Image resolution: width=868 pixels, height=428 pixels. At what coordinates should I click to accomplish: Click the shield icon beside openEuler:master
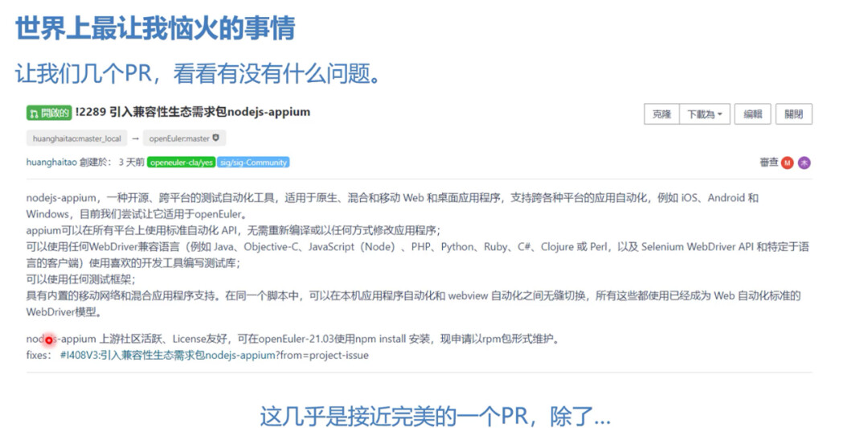[215, 138]
